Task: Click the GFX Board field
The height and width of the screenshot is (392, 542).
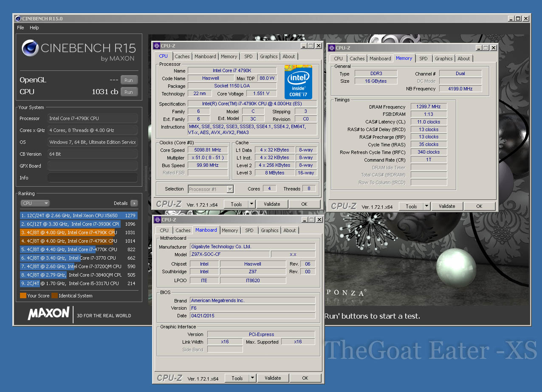Action: click(92, 166)
